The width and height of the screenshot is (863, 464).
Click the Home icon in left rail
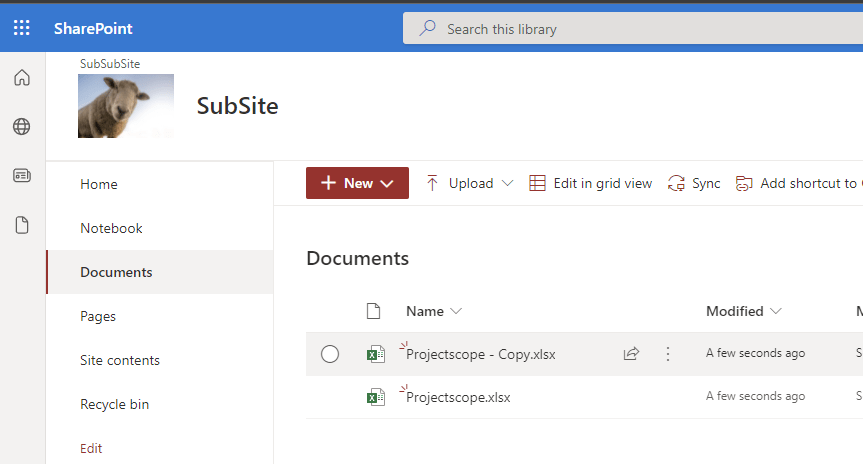pyautogui.click(x=22, y=78)
